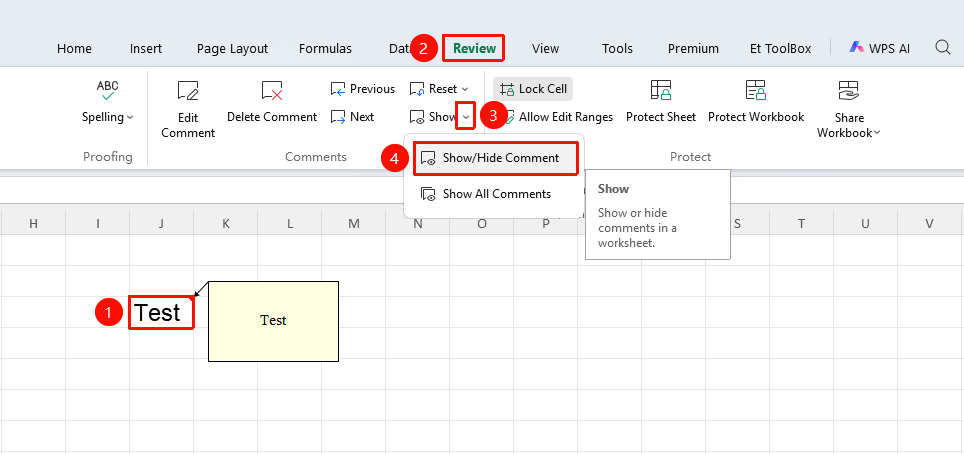964x454 pixels.
Task: Open the Premium tab
Action: [693, 49]
